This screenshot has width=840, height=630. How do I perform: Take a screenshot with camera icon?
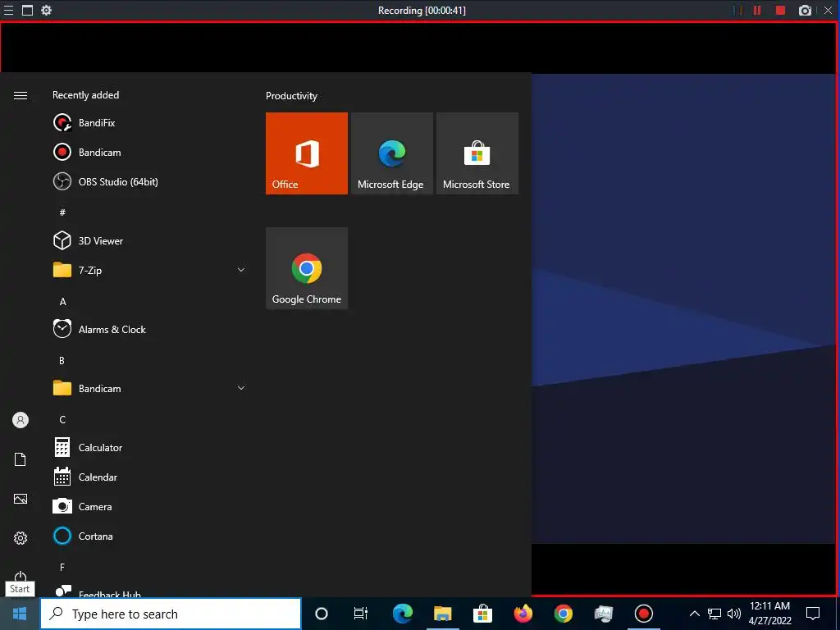(x=805, y=10)
